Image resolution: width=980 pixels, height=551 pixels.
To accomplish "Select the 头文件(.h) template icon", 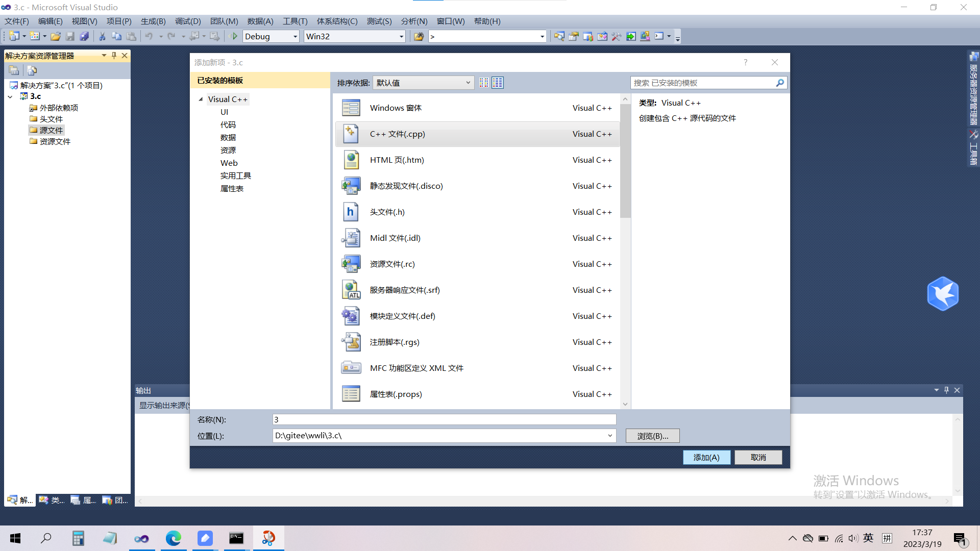I will click(351, 212).
